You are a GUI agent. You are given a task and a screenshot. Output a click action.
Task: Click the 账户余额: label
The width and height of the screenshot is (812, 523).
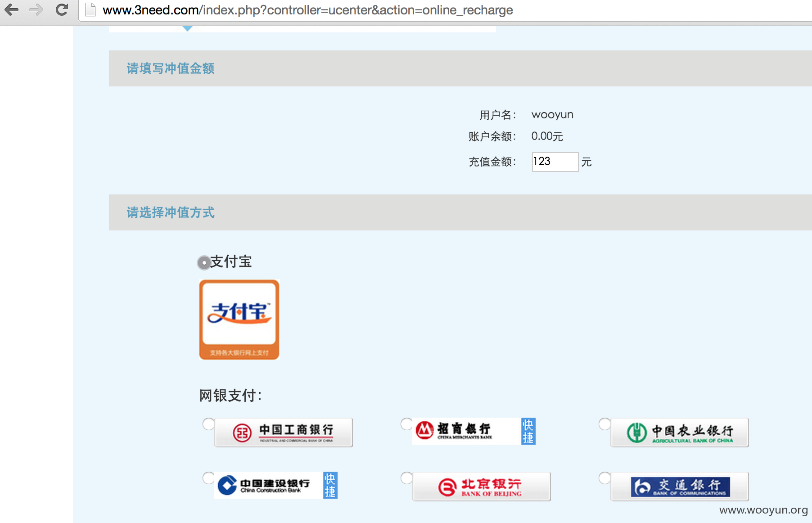pos(492,136)
